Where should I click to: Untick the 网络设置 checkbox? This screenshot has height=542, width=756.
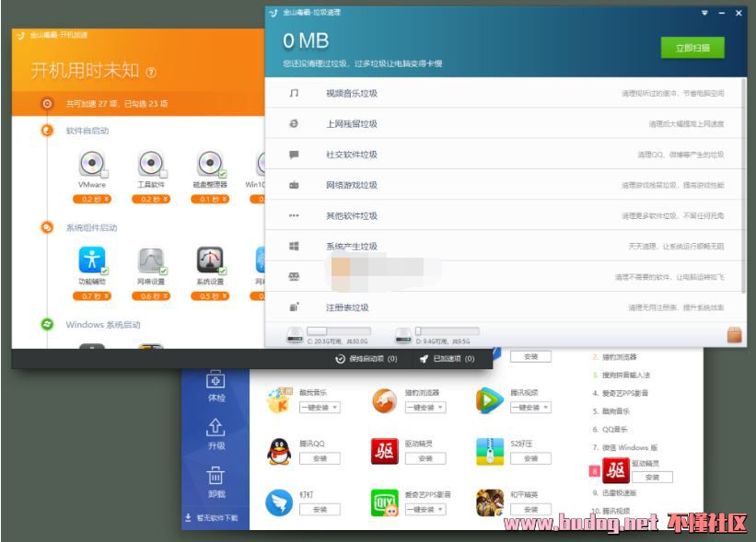163,271
